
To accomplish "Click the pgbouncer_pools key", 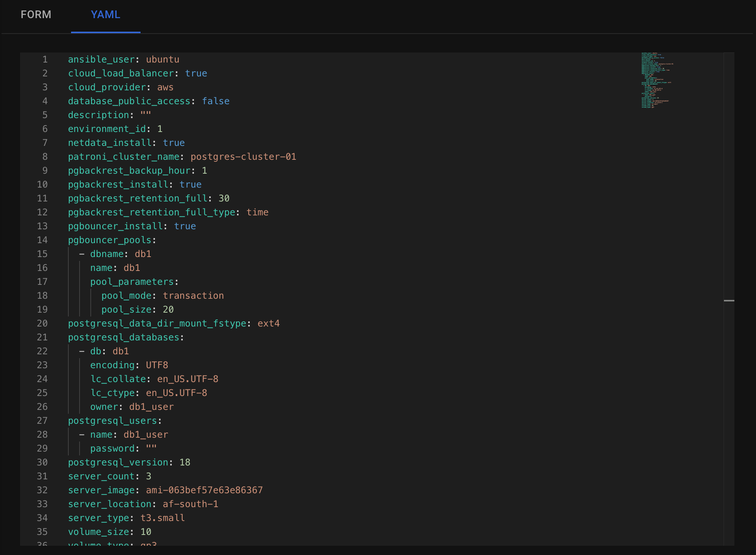I will [110, 240].
